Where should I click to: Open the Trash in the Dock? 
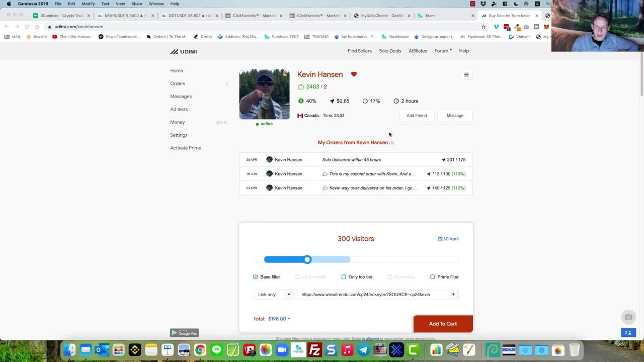(x=574, y=350)
